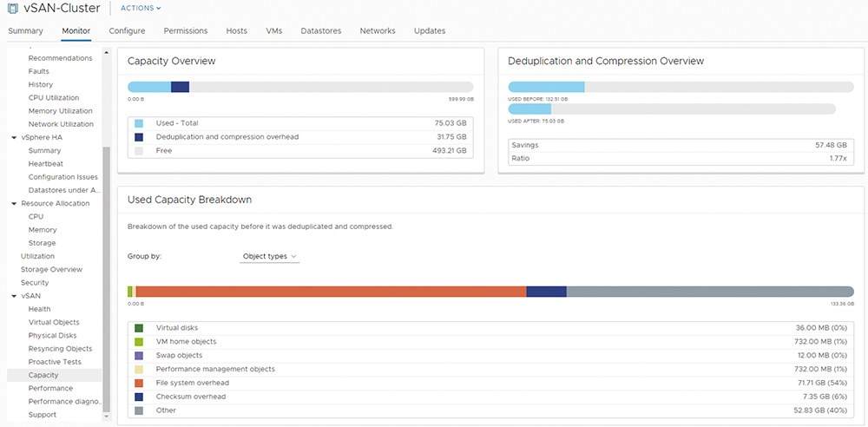Open History in the sidebar

click(41, 85)
